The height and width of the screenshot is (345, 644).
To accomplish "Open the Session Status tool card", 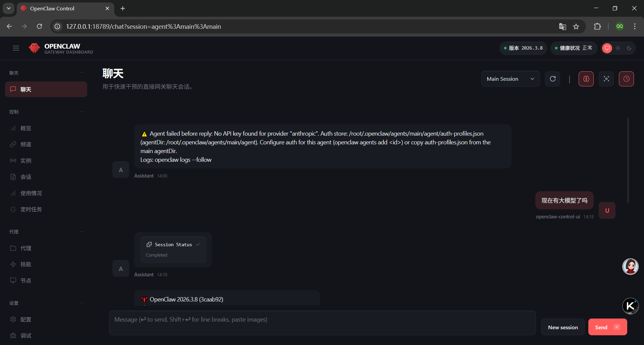I will point(173,250).
